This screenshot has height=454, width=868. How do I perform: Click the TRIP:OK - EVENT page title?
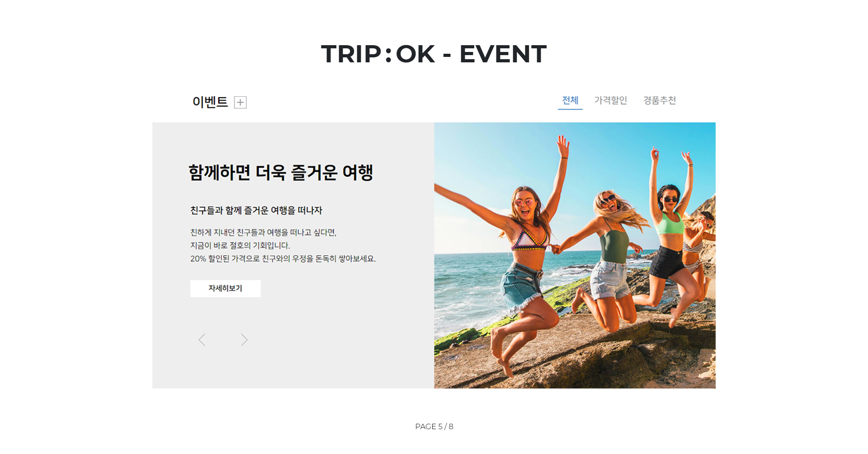[x=434, y=54]
